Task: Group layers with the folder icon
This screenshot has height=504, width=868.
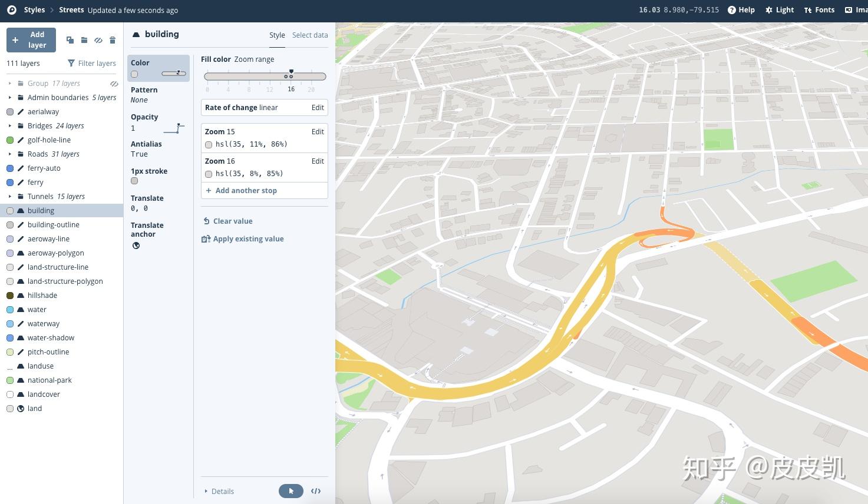Action: [x=84, y=40]
